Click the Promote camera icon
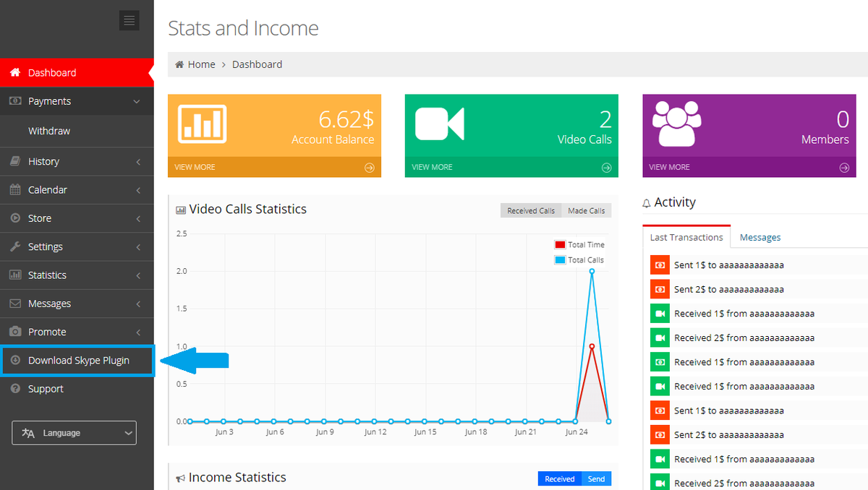868x490 pixels. point(15,332)
